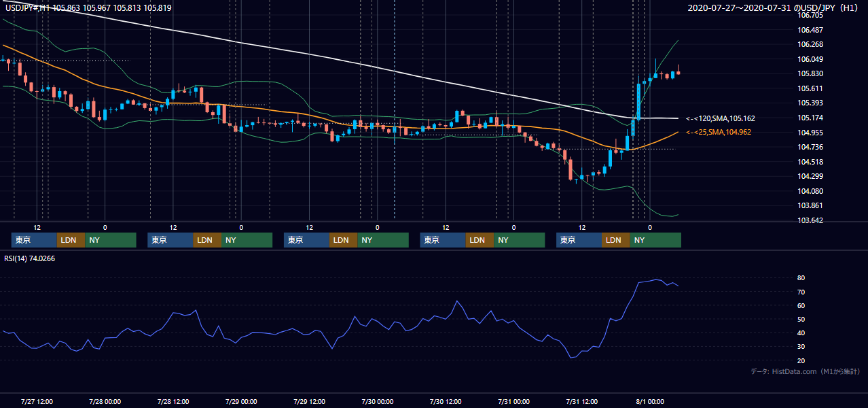868x408 pixels.
Task: Click the 7/27 12:00 time axis label
Action: click(37, 401)
